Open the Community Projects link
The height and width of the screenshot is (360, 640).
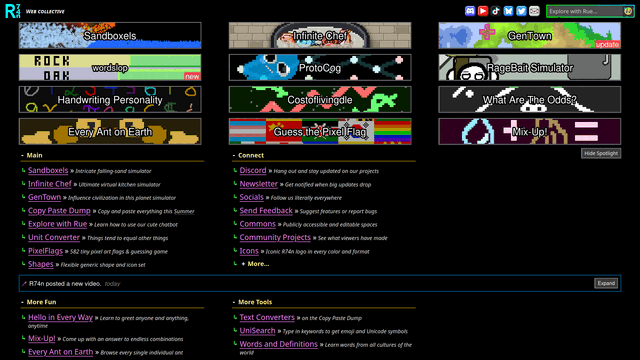click(x=275, y=238)
